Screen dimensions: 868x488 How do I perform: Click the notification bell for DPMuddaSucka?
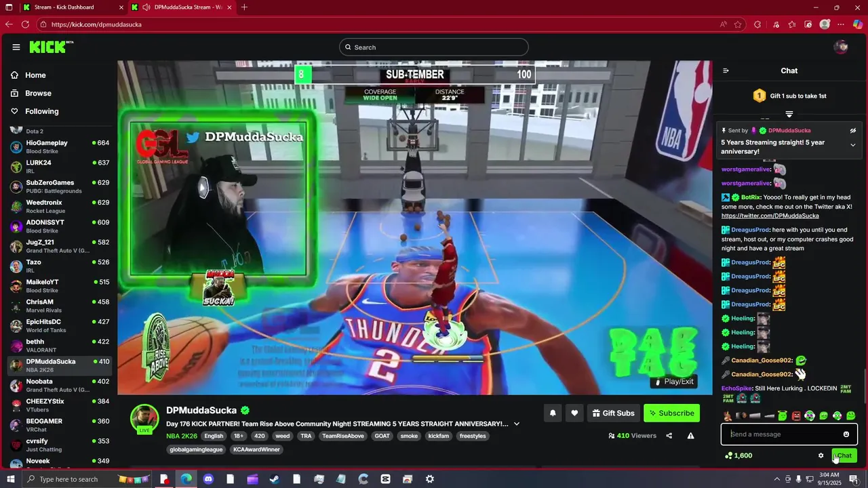[553, 413]
